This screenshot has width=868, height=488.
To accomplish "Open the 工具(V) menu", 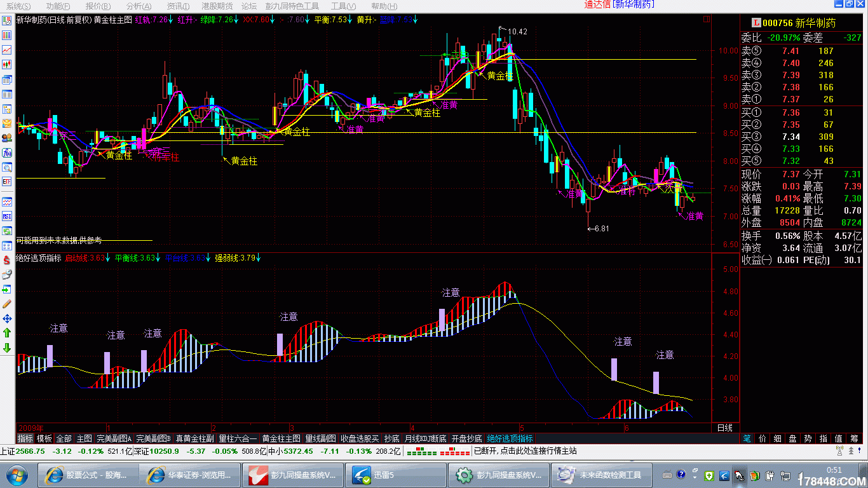I will pos(343,5).
